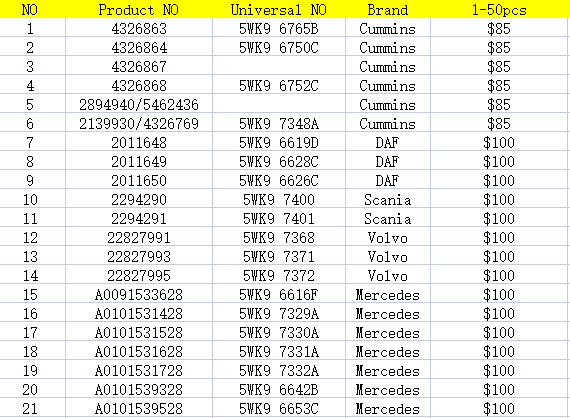Screen dimensions: 570x418
Task: Click the 'Brand' column header
Action: click(x=388, y=10)
